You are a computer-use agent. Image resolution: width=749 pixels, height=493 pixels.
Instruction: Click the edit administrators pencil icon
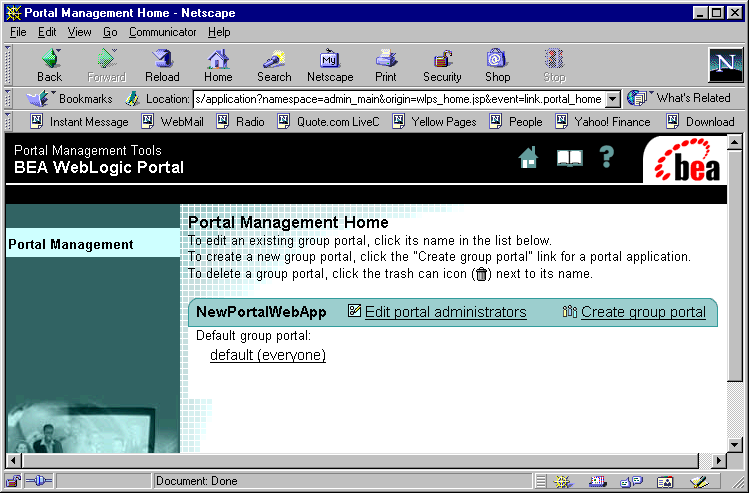[354, 311]
